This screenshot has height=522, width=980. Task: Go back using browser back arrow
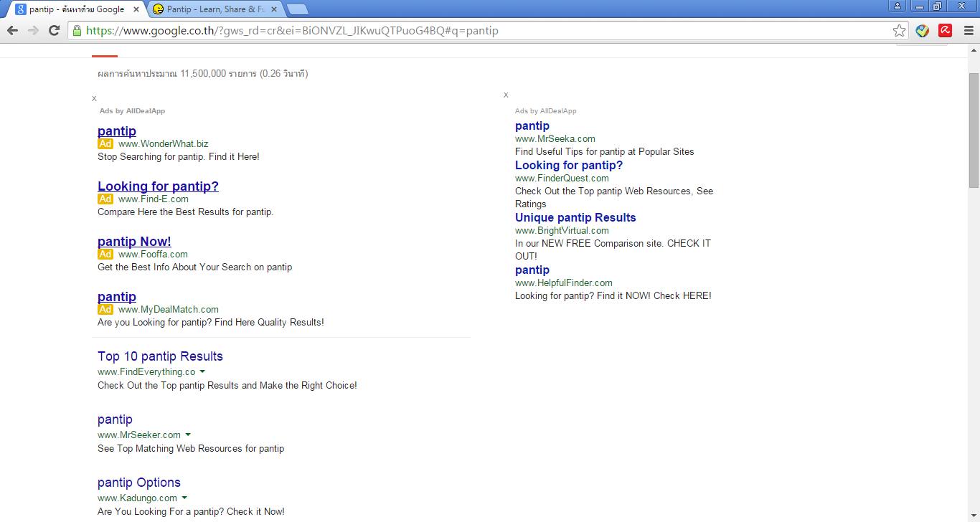coord(12,31)
